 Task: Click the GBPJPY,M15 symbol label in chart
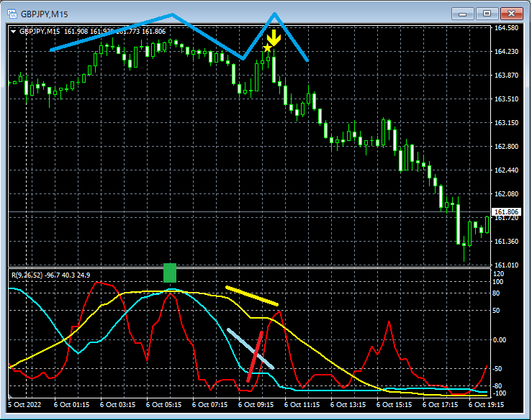click(40, 32)
